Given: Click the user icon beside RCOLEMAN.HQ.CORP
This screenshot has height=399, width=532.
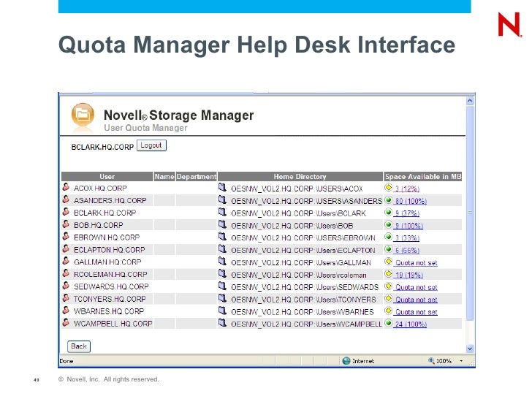Looking at the screenshot, I should (x=66, y=273).
